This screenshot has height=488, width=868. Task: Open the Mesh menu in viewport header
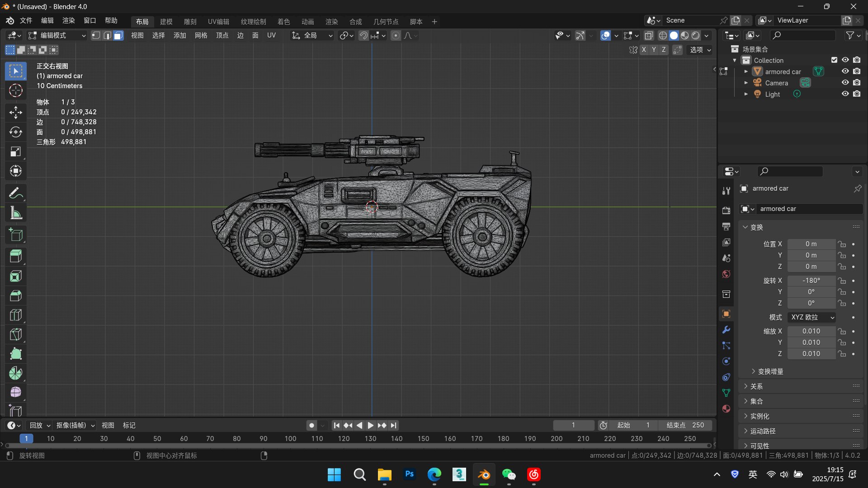point(201,35)
